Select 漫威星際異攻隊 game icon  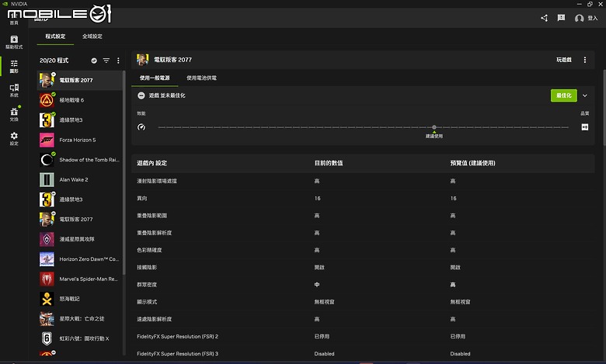tap(47, 239)
